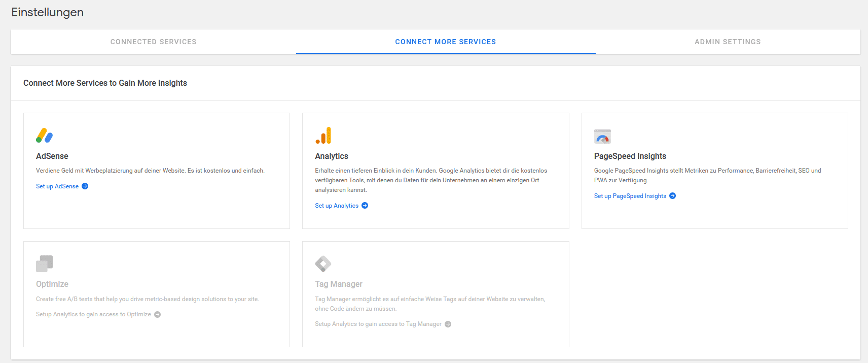Click the AdSense logo icon

(x=45, y=136)
